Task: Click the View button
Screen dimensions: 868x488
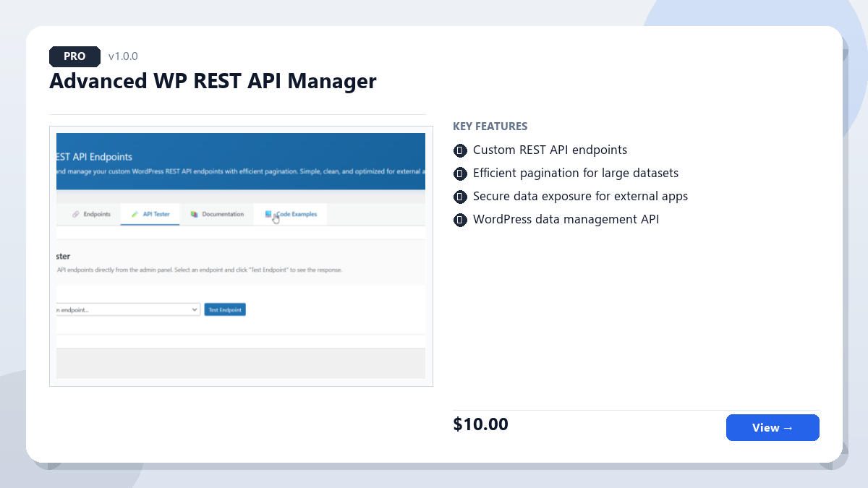Action: point(773,427)
